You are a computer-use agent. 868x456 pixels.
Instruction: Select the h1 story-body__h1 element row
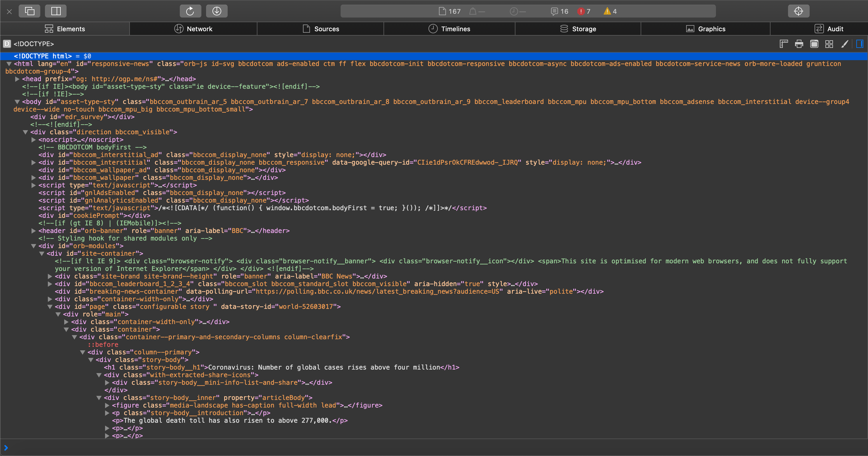coord(281,367)
